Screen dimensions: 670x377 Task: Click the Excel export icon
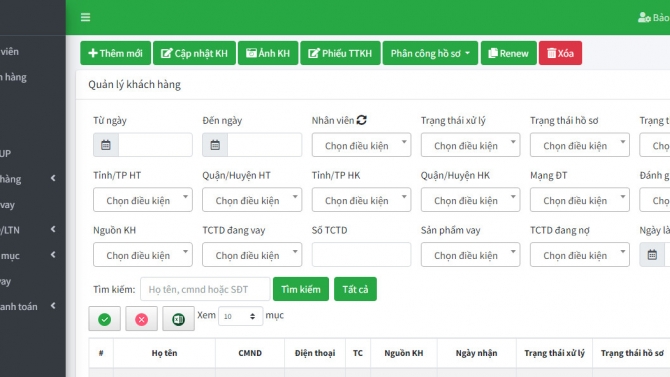point(178,319)
